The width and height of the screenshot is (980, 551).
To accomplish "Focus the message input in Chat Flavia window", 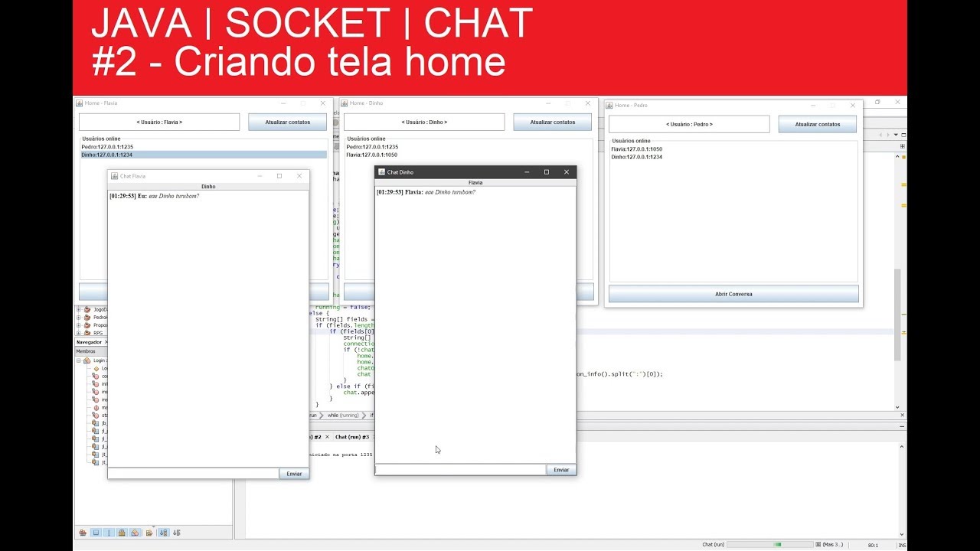I will point(193,474).
